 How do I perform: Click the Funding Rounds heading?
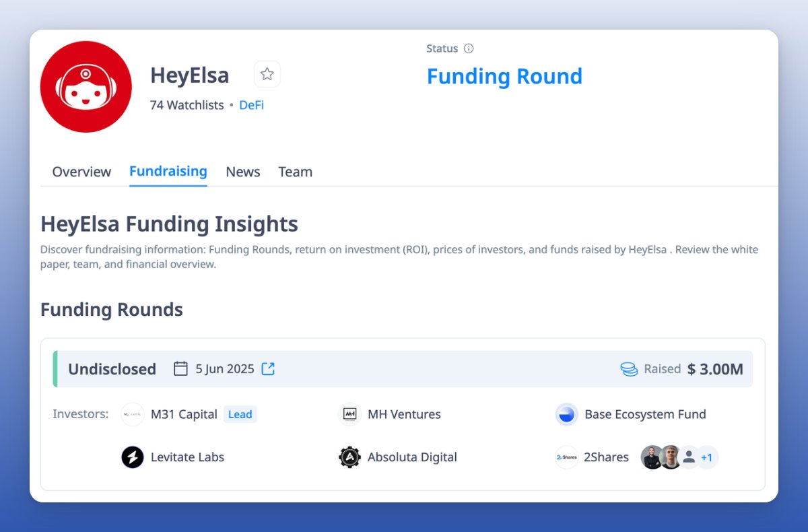click(x=112, y=310)
